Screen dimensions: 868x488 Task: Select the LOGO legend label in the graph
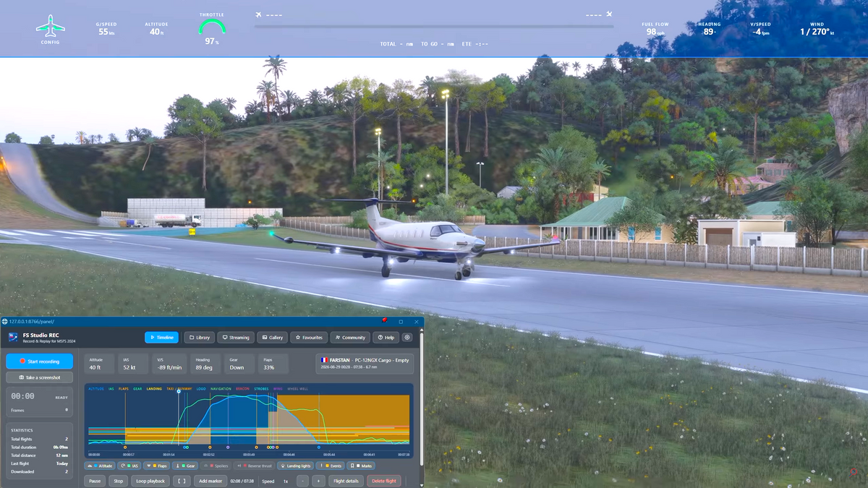[201, 388]
